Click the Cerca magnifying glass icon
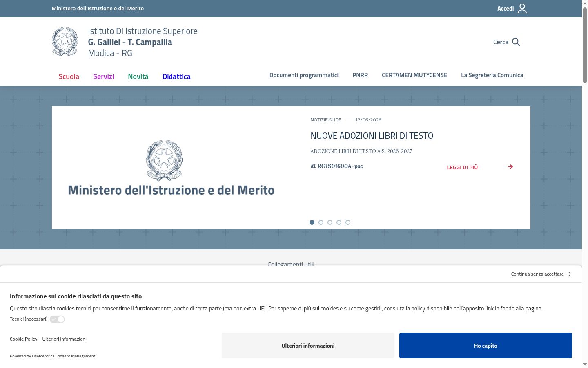 click(x=516, y=42)
